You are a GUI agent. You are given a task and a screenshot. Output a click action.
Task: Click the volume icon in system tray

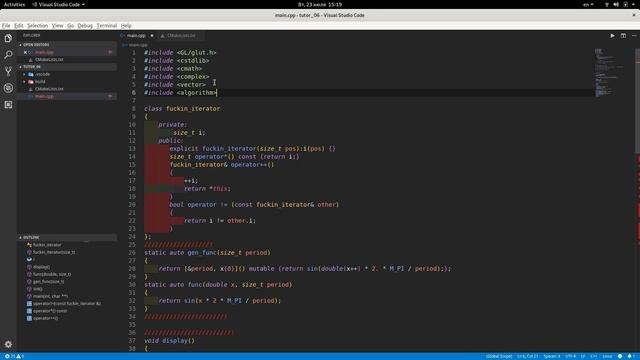pos(616,4)
